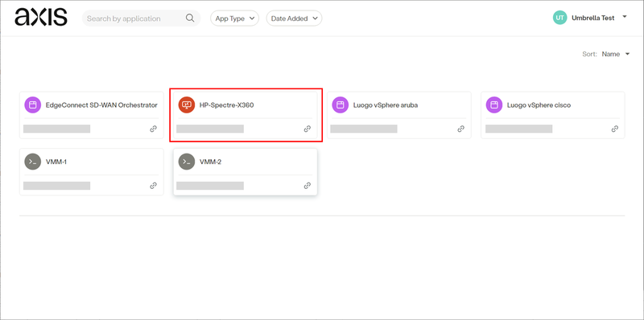Screen dimensions: 644x320
Task: Click the Umbrella Test user name
Action: [x=592, y=18]
